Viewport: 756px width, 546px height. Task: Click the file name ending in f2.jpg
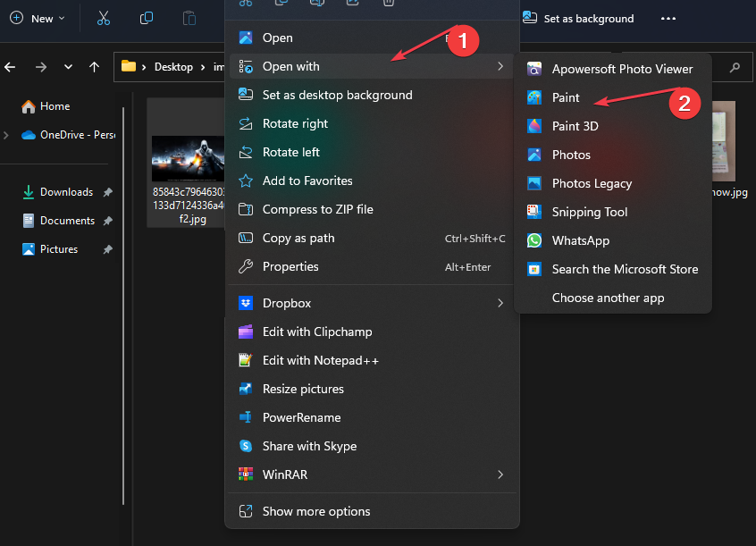189,206
